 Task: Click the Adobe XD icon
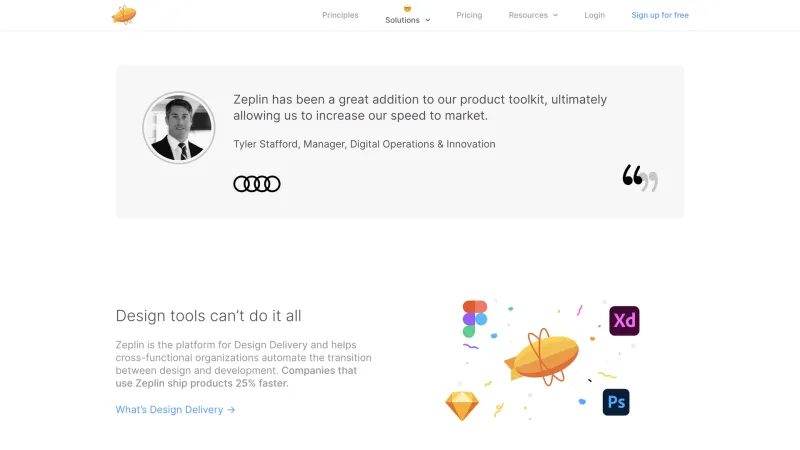(x=624, y=321)
